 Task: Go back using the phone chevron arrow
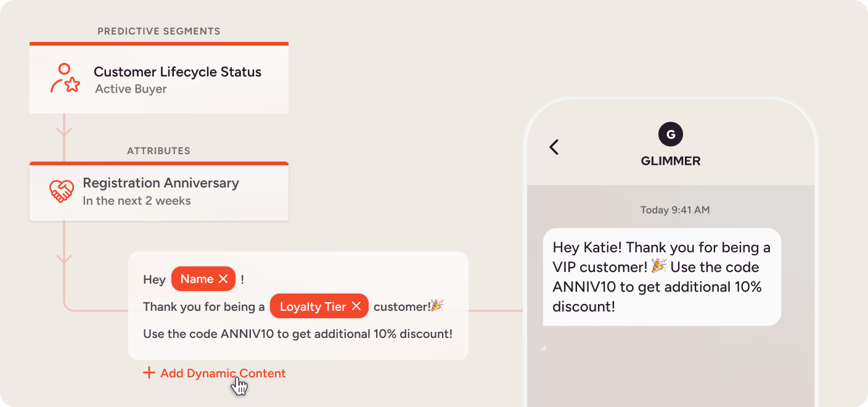point(554,147)
